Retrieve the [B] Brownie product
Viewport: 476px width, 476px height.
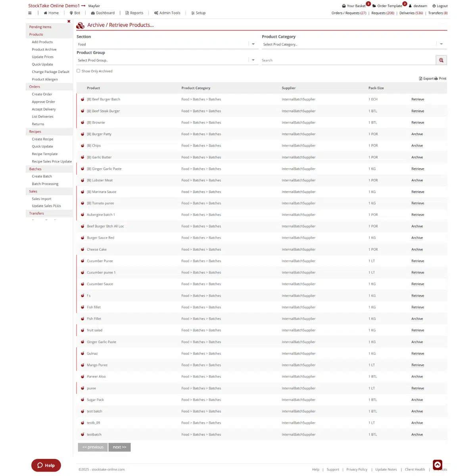click(x=417, y=123)
